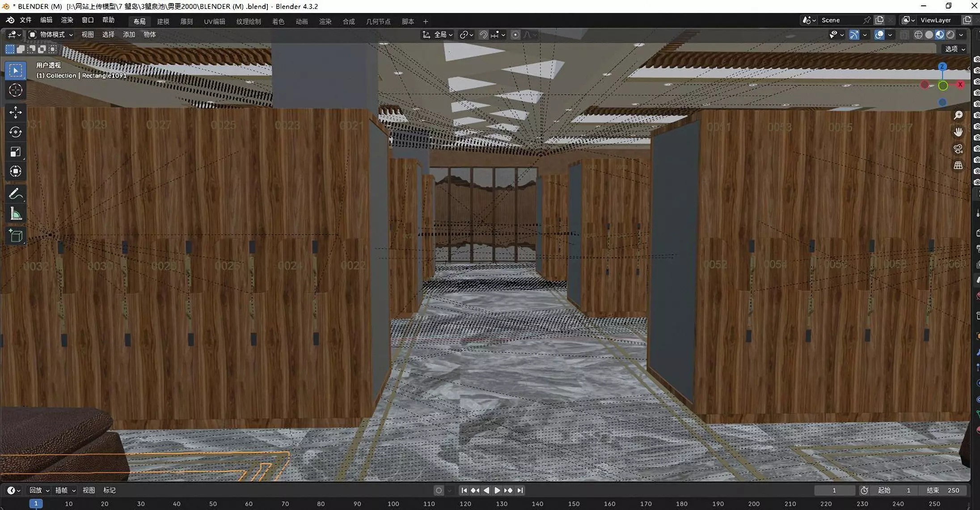Open the 插帧 keying dropdown
The height and width of the screenshot is (510, 980).
65,490
